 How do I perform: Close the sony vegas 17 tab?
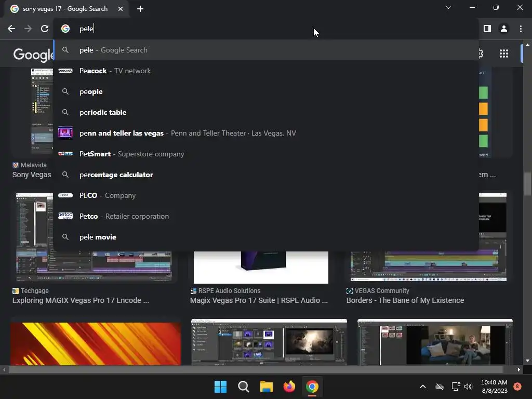[x=121, y=9]
